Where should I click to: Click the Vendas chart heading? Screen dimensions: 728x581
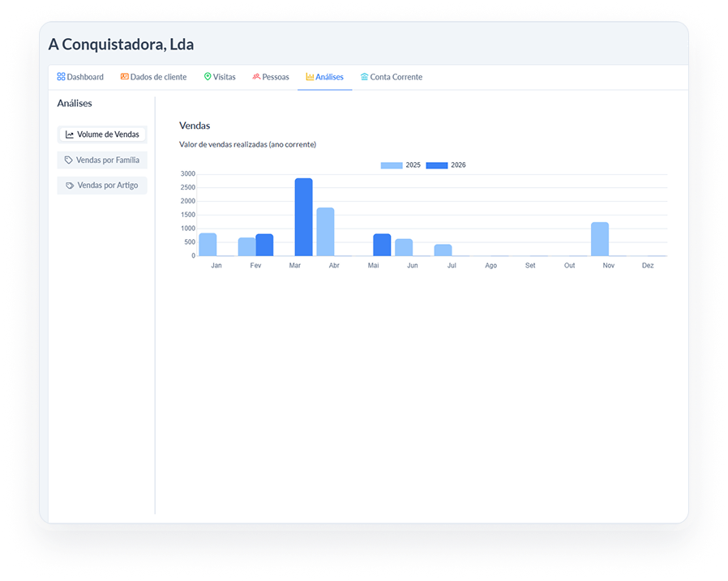click(195, 126)
